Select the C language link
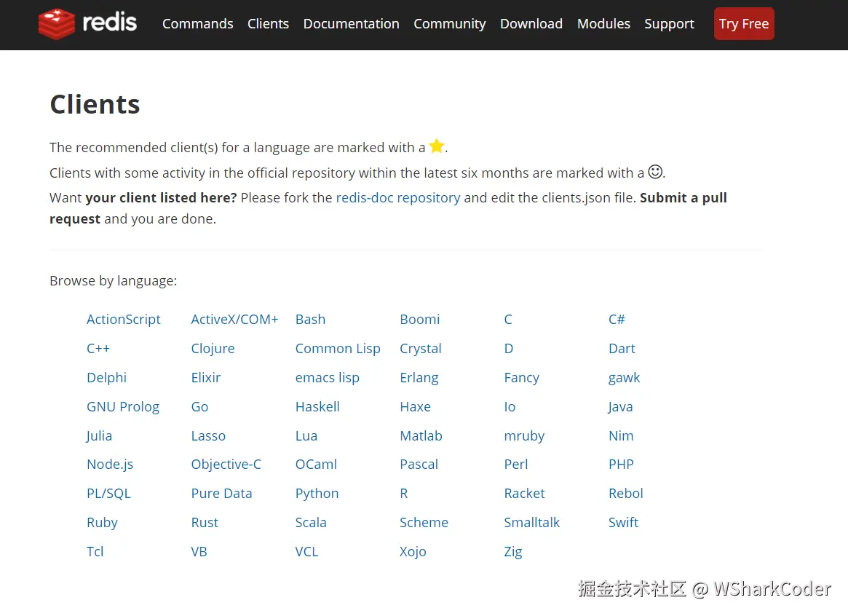This screenshot has height=616, width=848. [508, 320]
